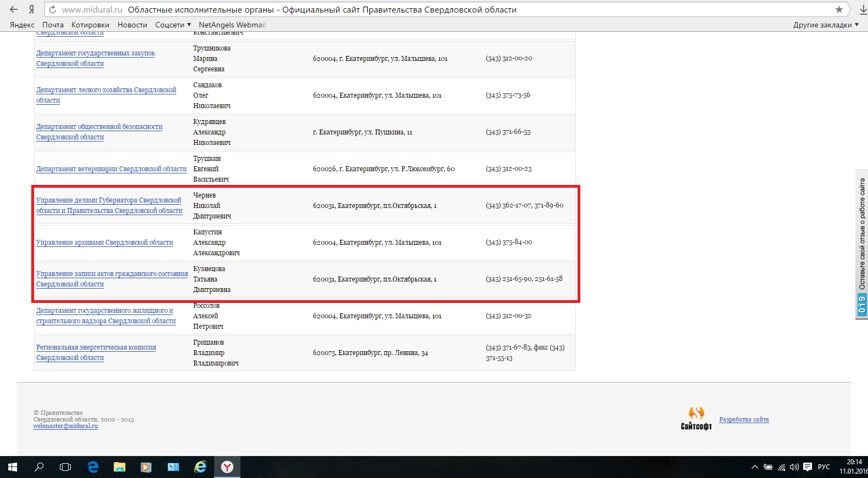Click the Windows Start button
868x478 pixels.
click(12, 467)
